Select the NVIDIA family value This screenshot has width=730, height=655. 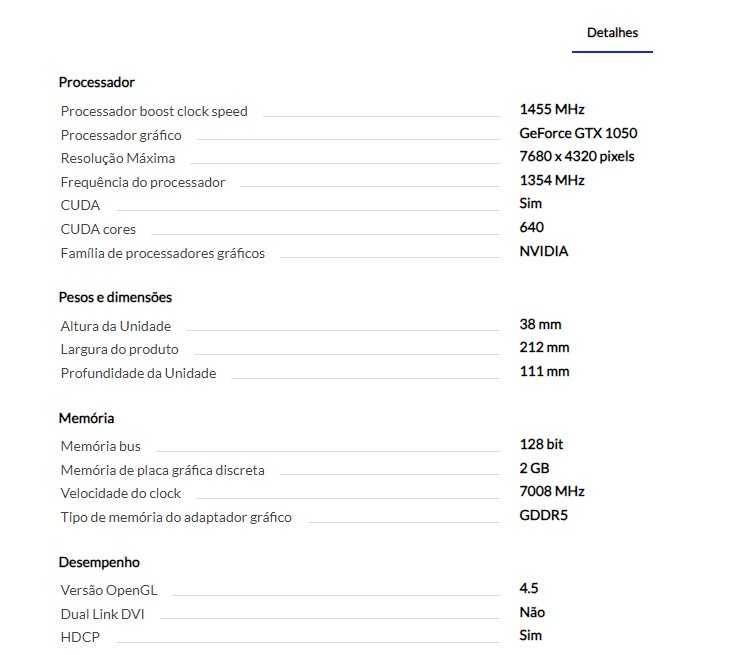[544, 251]
